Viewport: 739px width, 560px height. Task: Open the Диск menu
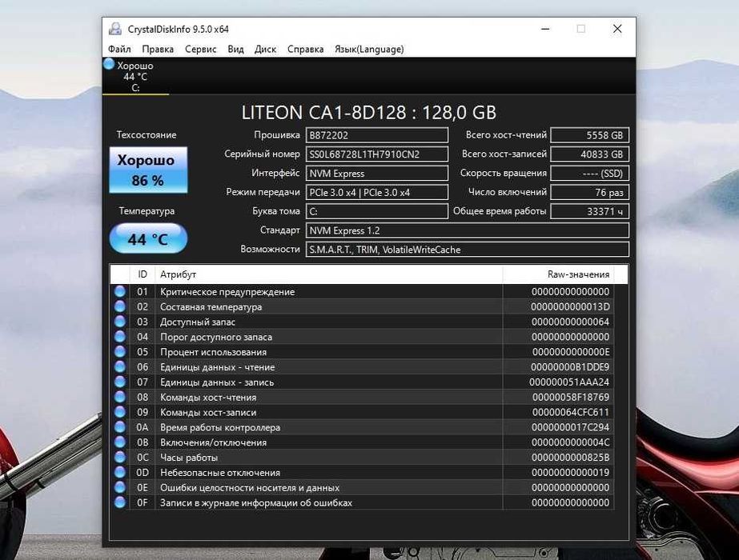[265, 49]
